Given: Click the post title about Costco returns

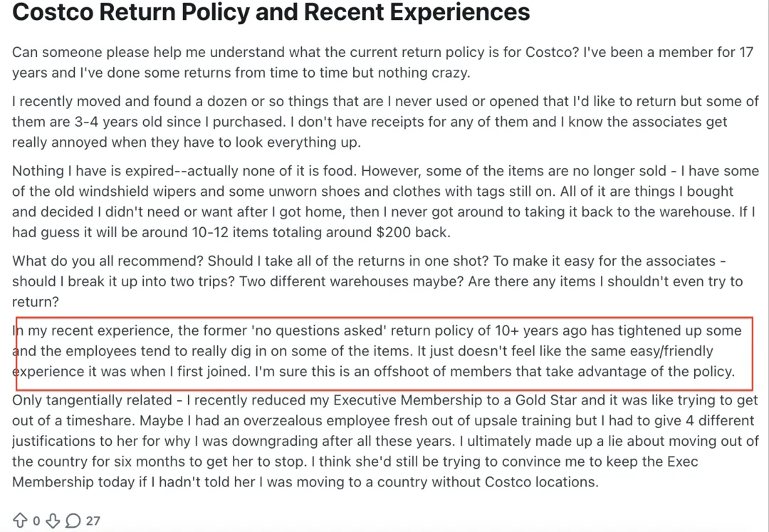Looking at the screenshot, I should click(x=271, y=12).
